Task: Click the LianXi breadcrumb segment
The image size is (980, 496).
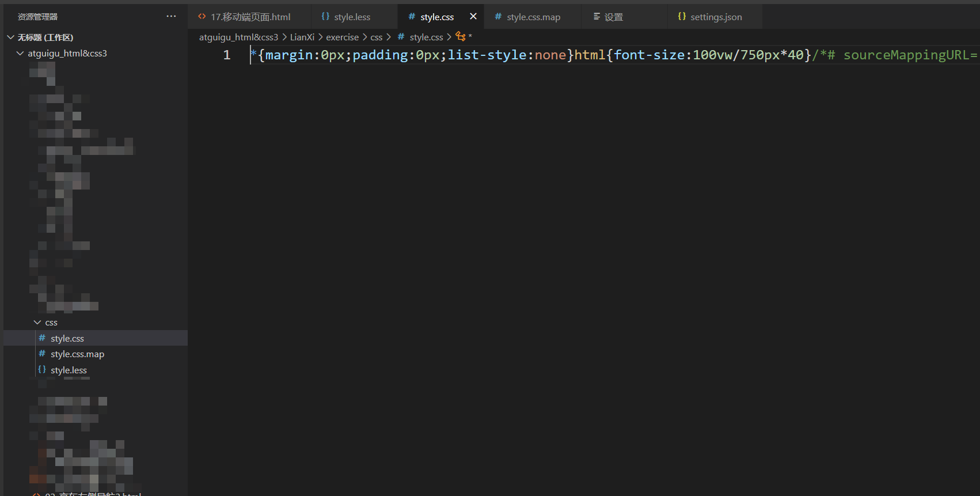Action: pyautogui.click(x=302, y=37)
